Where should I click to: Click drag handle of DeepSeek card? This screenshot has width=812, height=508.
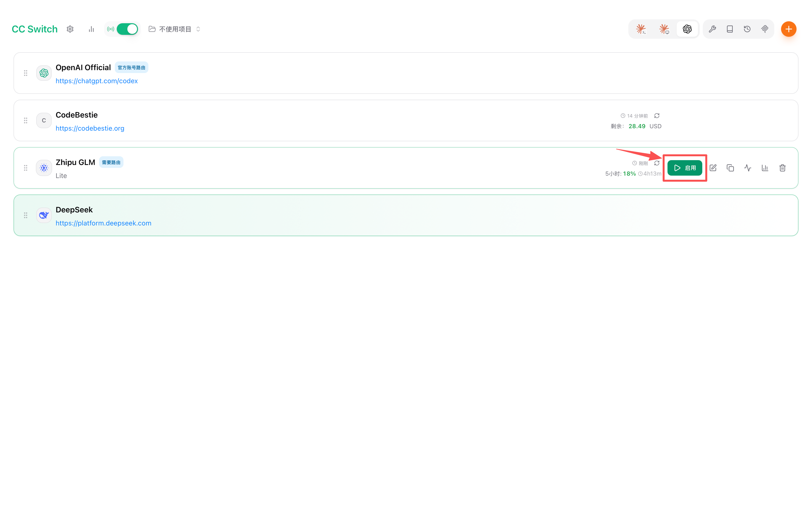coord(26,215)
